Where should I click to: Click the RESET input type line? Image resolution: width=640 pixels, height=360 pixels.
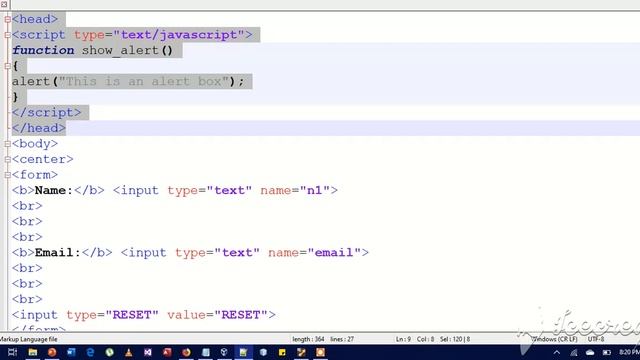pos(144,315)
